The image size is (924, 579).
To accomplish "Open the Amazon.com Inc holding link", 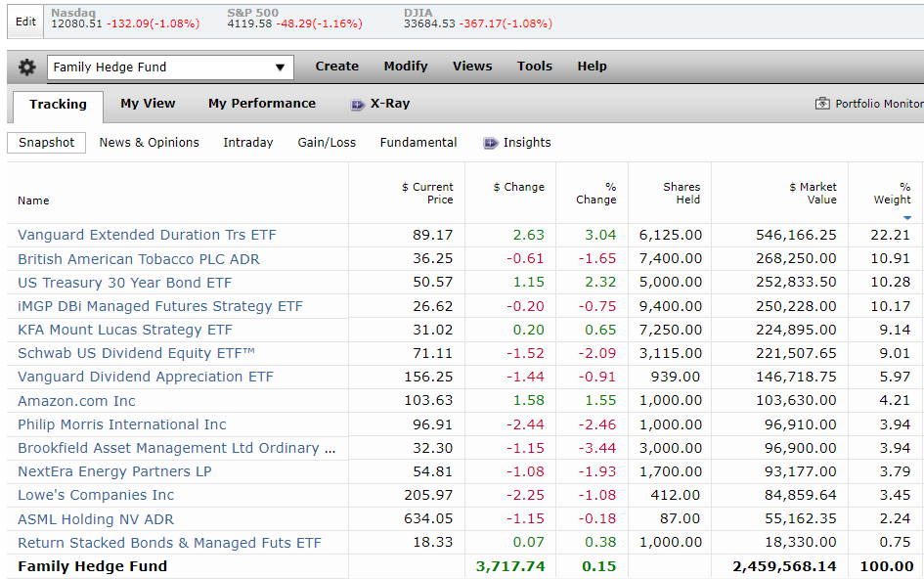I will 76,401.
